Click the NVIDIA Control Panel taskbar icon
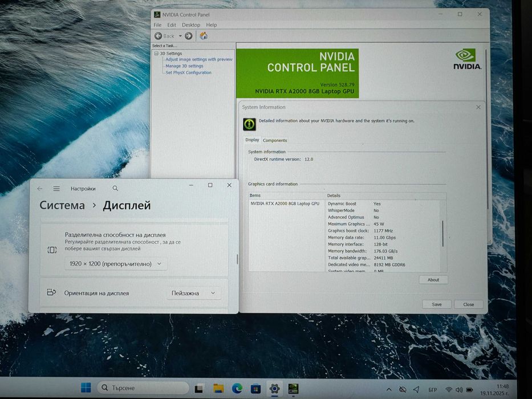 293,389
